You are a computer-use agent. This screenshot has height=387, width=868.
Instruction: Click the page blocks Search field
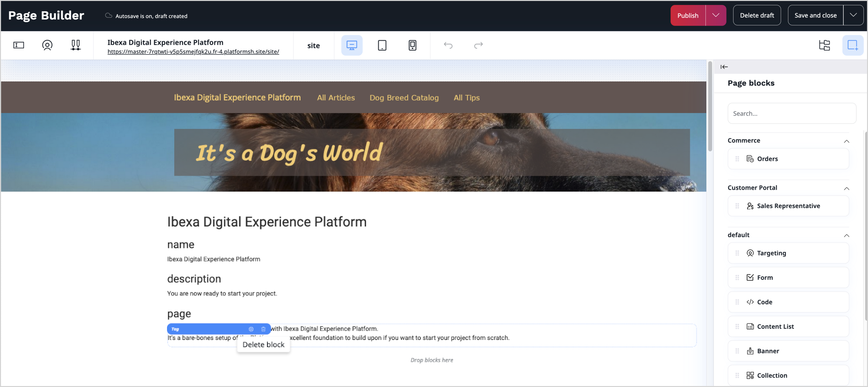click(x=792, y=113)
